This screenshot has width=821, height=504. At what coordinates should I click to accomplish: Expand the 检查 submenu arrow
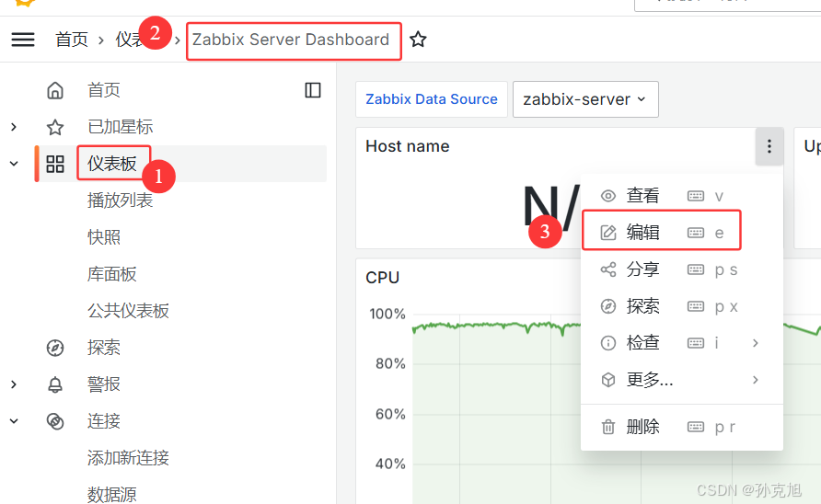755,343
